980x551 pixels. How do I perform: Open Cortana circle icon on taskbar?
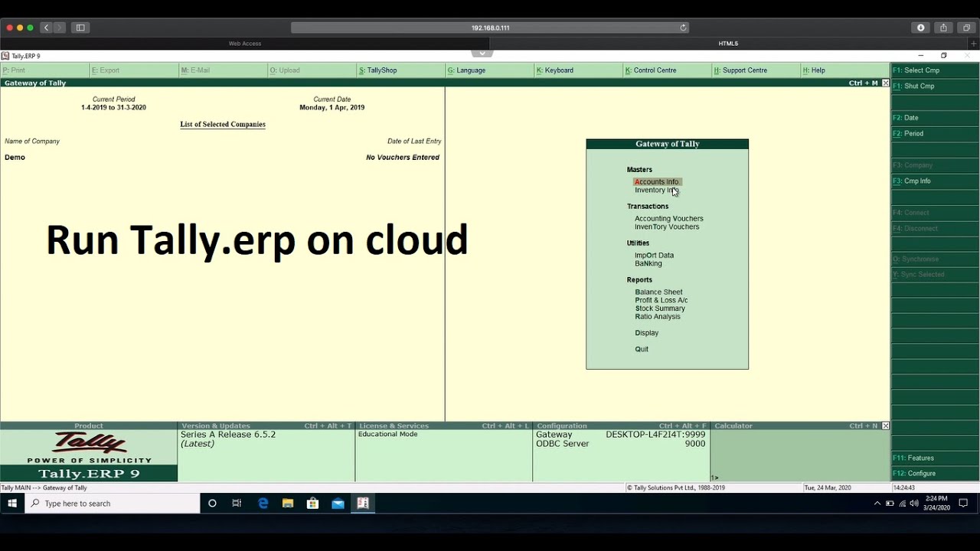[212, 504]
